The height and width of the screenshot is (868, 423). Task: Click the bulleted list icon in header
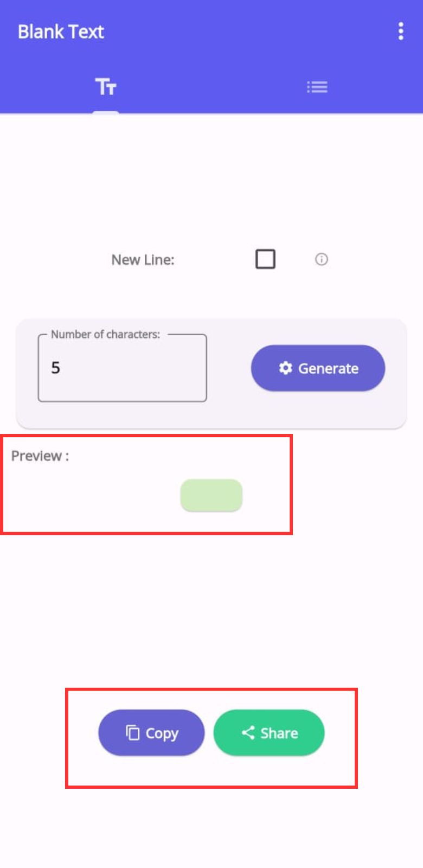(x=317, y=87)
